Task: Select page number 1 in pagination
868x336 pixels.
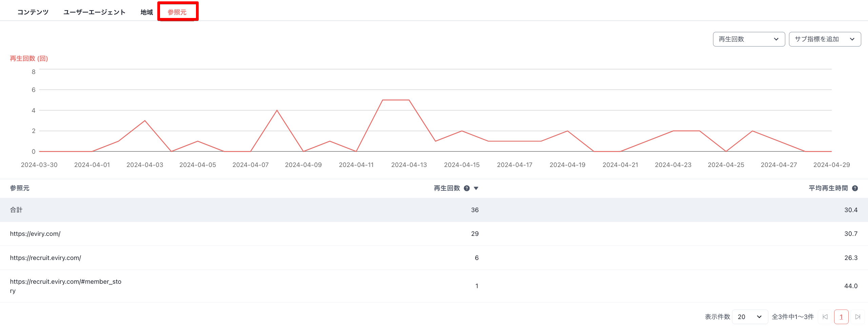Action: pyautogui.click(x=841, y=317)
